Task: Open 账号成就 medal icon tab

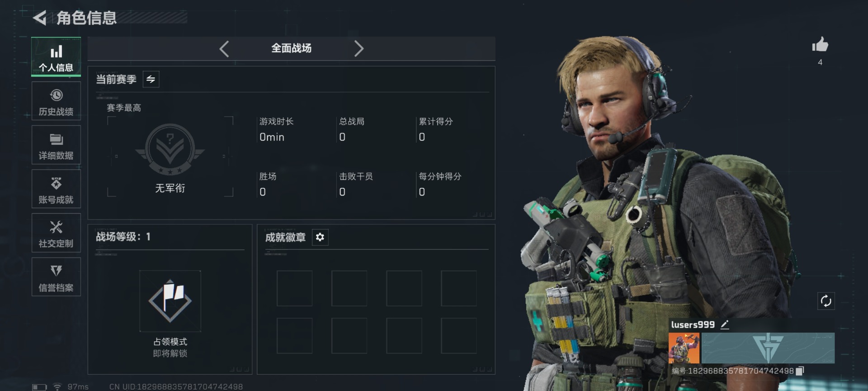Action: [56, 189]
